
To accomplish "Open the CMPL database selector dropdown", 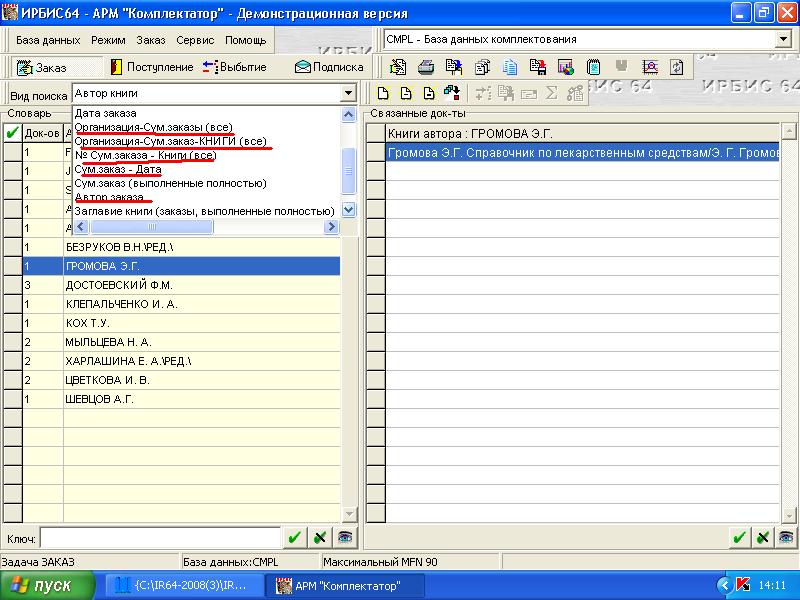I will pyautogui.click(x=782, y=40).
